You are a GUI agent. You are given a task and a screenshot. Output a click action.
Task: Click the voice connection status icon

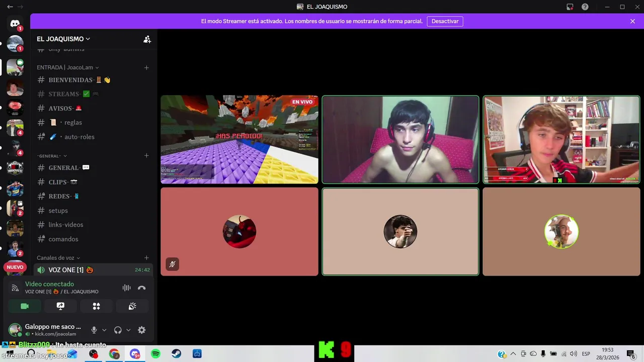(15, 288)
